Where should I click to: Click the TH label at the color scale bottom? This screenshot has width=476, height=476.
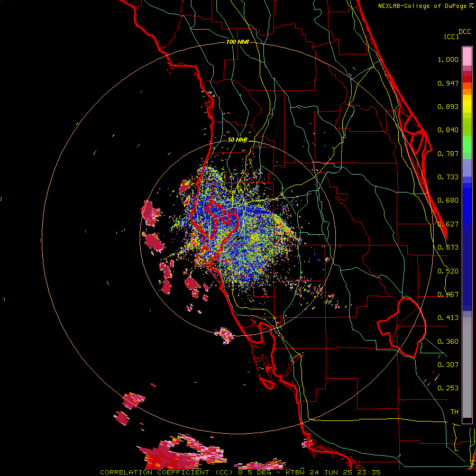click(x=454, y=412)
